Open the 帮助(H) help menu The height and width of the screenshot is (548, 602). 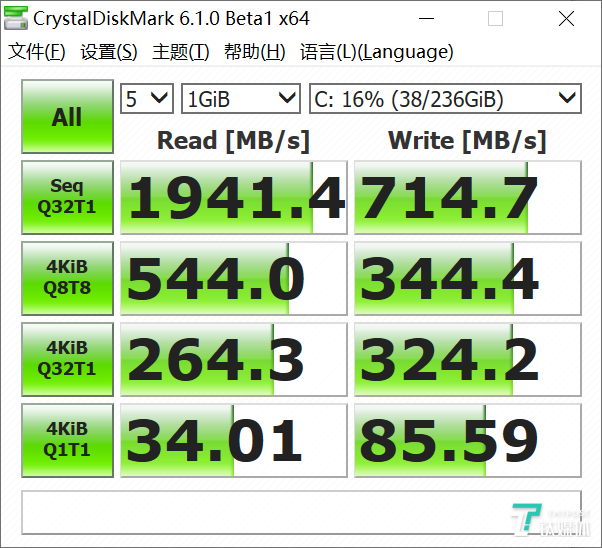(255, 52)
